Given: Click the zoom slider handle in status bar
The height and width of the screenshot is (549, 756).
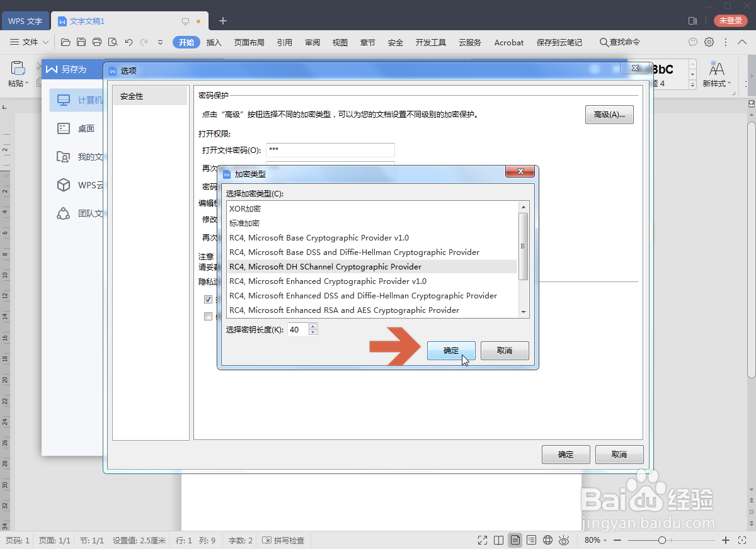Looking at the screenshot, I should tap(661, 540).
